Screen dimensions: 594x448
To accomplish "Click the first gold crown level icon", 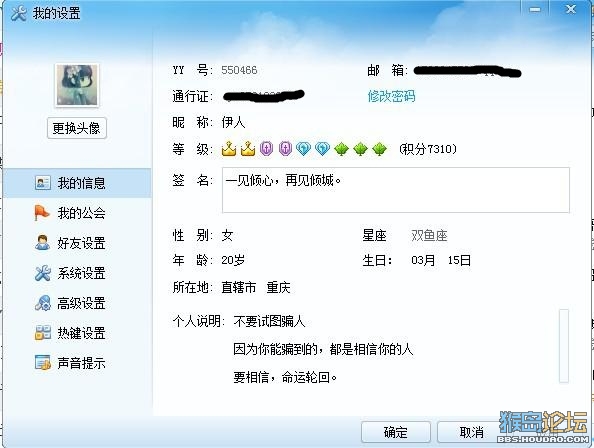I will (x=229, y=148).
